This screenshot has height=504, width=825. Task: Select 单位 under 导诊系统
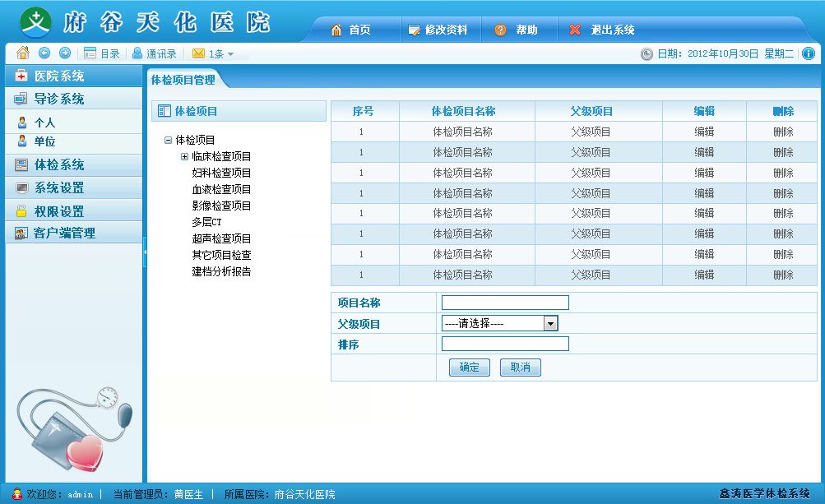coord(44,141)
